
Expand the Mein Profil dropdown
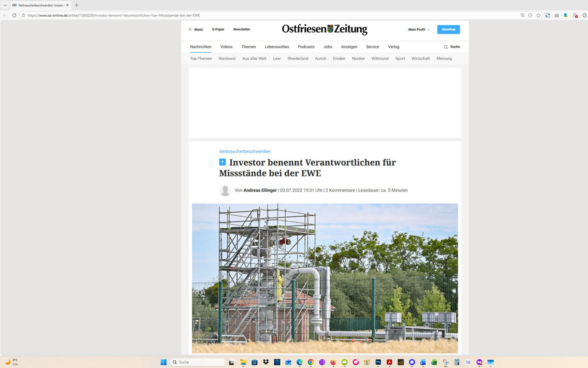tap(419, 30)
